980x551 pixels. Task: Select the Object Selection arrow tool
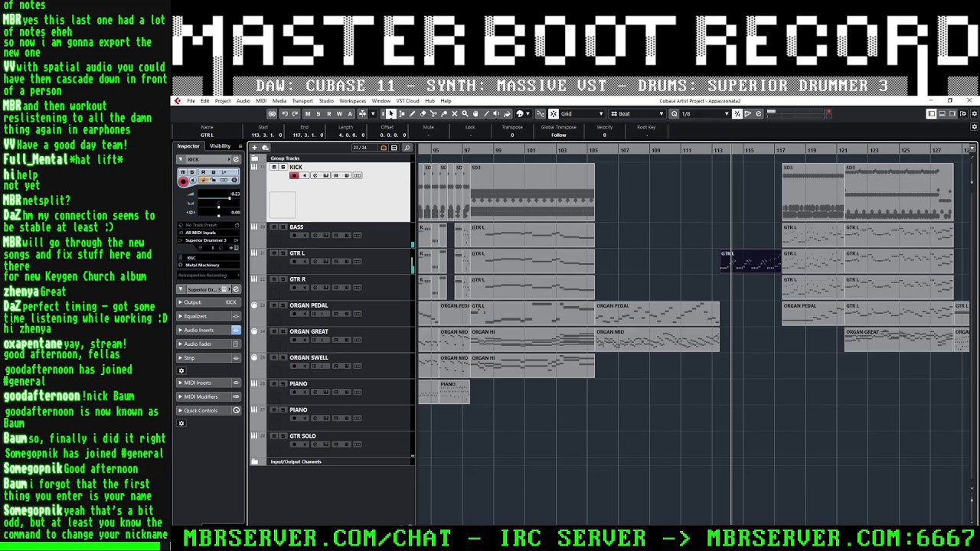(x=390, y=113)
